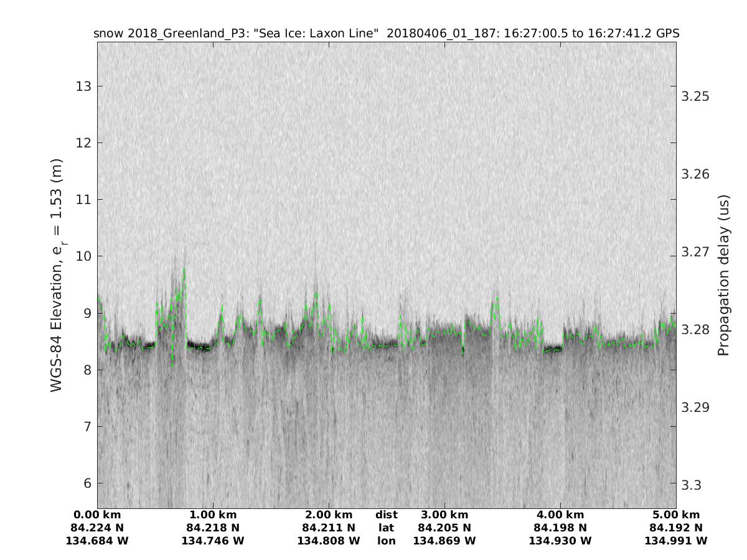Select the "5.00 km" distance label
The width and height of the screenshot is (747, 560).
click(x=676, y=515)
